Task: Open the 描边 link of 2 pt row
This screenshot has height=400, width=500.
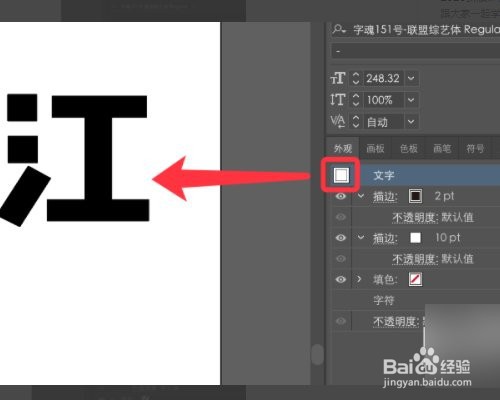Action: [x=385, y=196]
